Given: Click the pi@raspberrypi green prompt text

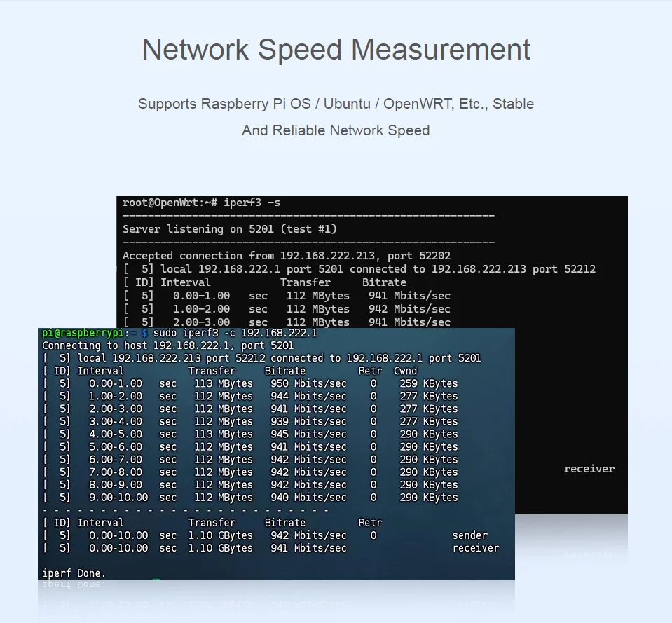Looking at the screenshot, I should click(83, 334).
